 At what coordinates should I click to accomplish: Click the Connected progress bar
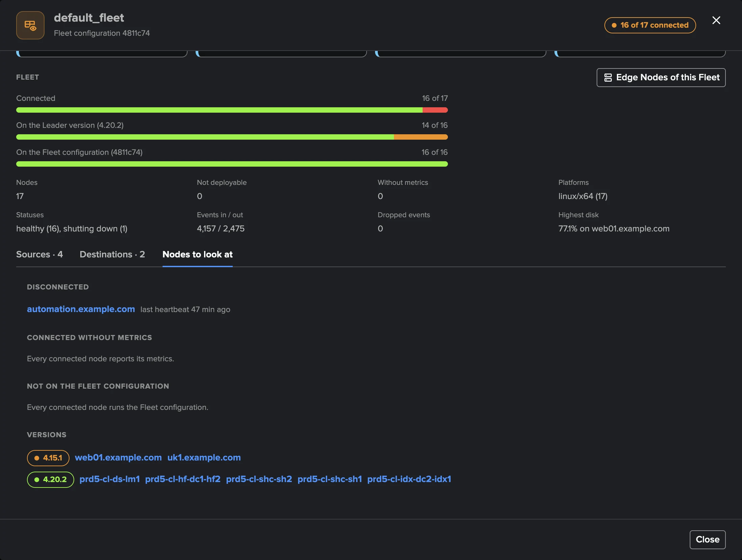pos(232,110)
